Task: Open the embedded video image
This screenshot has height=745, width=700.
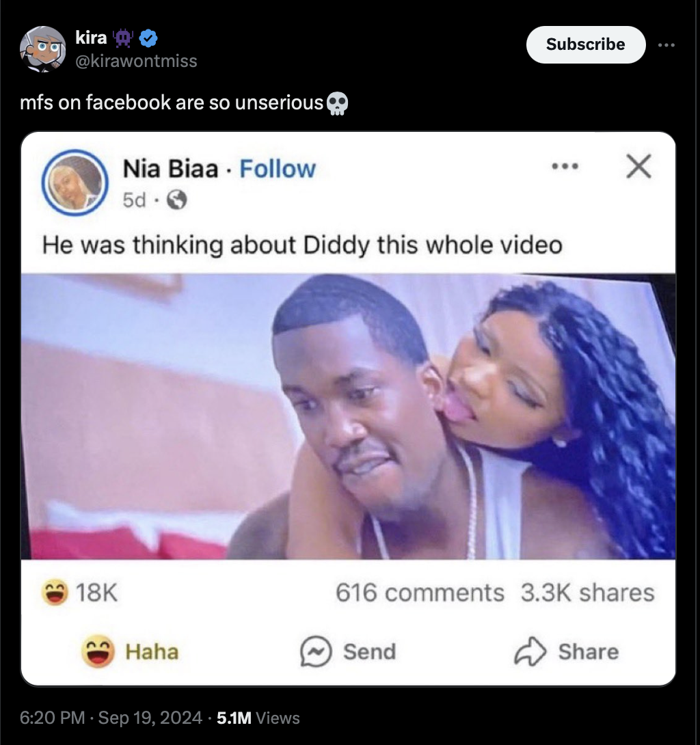Action: pyautogui.click(x=348, y=416)
